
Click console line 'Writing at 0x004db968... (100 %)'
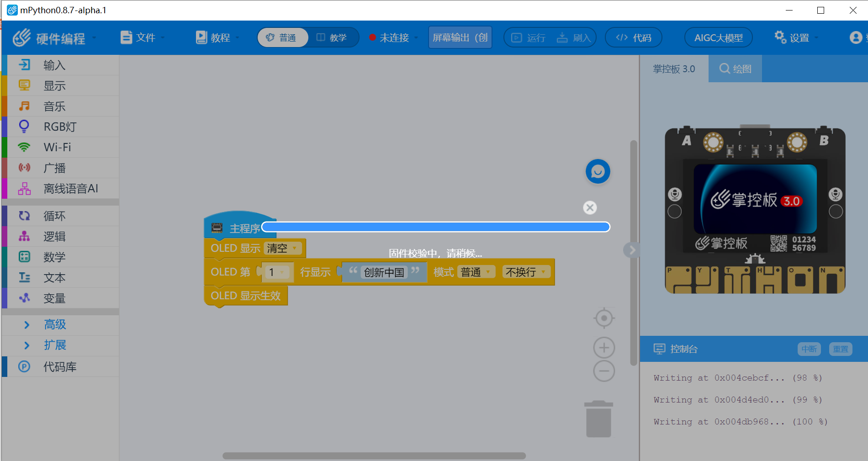tap(741, 422)
